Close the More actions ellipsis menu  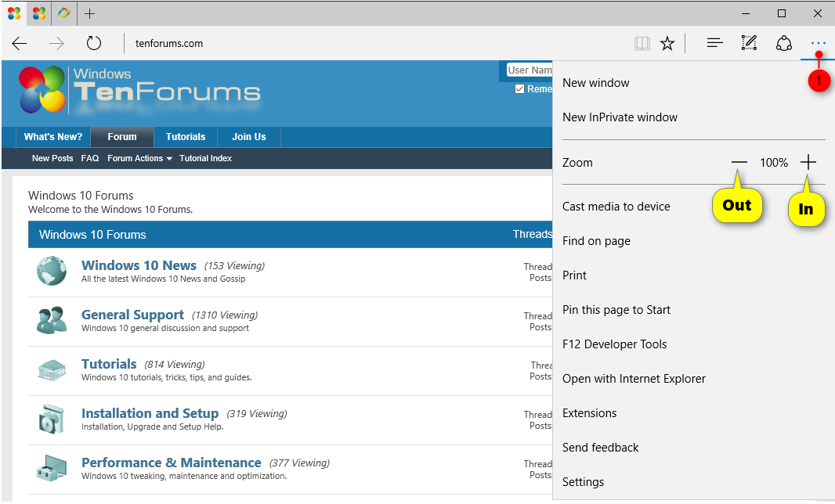(818, 43)
